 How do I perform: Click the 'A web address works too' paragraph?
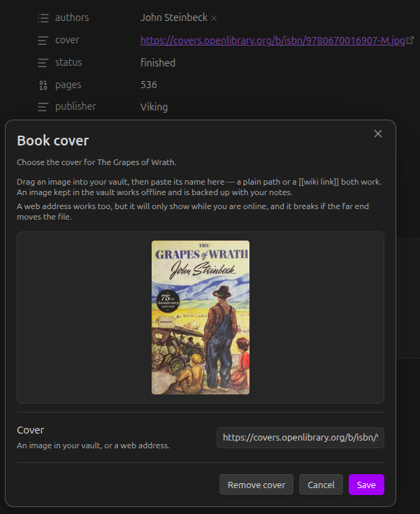[193, 211]
